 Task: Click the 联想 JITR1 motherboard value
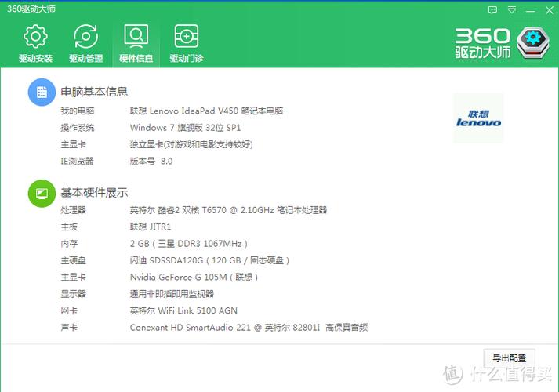point(151,227)
